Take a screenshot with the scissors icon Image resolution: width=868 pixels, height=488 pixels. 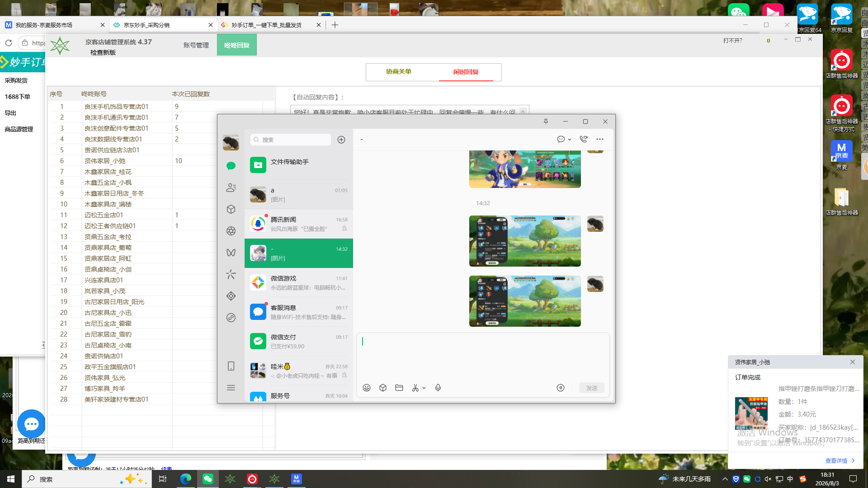click(415, 388)
